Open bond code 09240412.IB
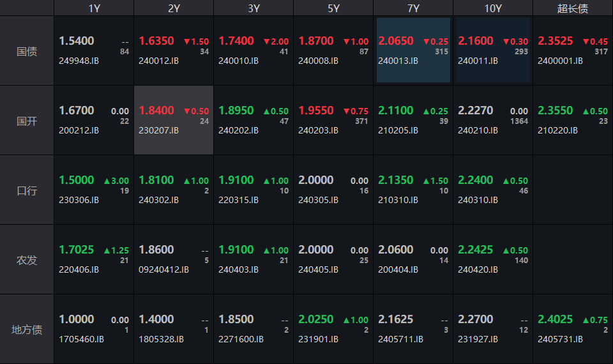The image size is (613, 364). pyautogui.click(x=163, y=269)
